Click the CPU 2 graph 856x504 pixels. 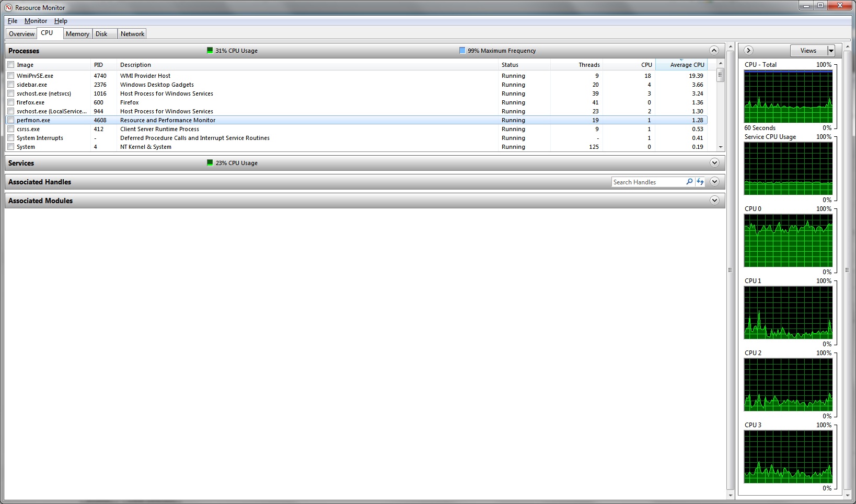[788, 385]
